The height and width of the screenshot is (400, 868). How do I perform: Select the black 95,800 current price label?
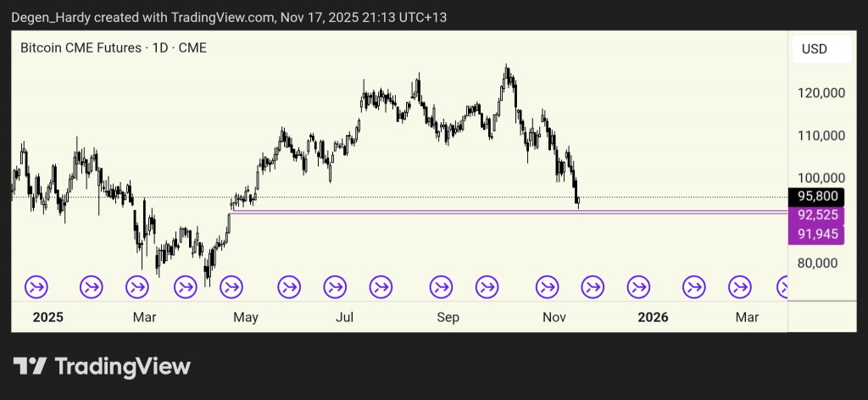click(x=818, y=196)
